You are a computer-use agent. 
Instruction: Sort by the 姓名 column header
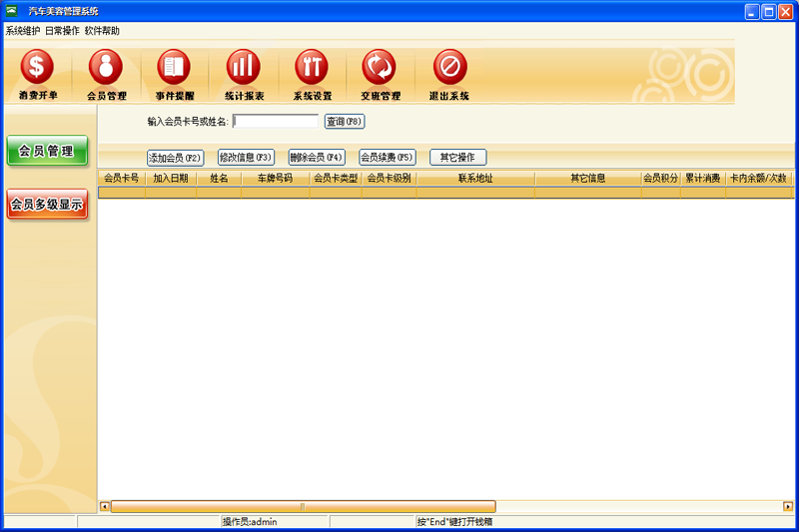[219, 179]
